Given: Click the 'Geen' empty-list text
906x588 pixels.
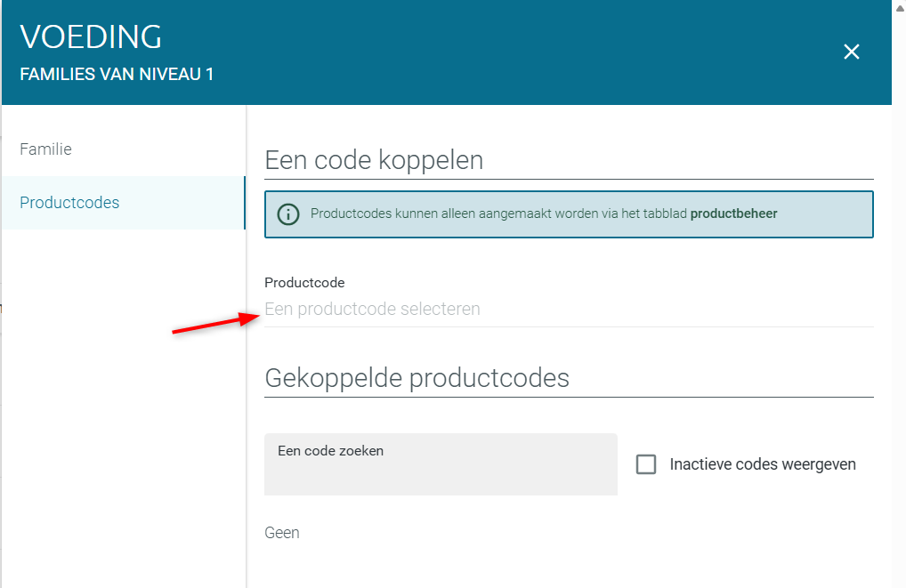Looking at the screenshot, I should 282,533.
